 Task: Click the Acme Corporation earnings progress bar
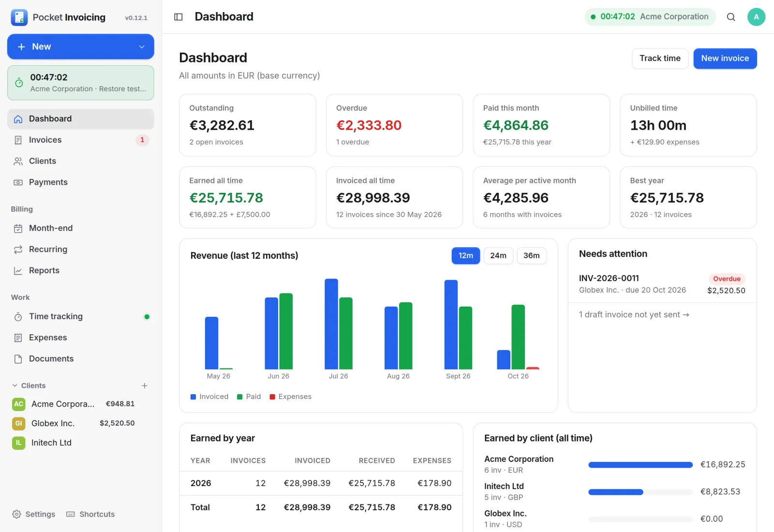click(x=640, y=465)
